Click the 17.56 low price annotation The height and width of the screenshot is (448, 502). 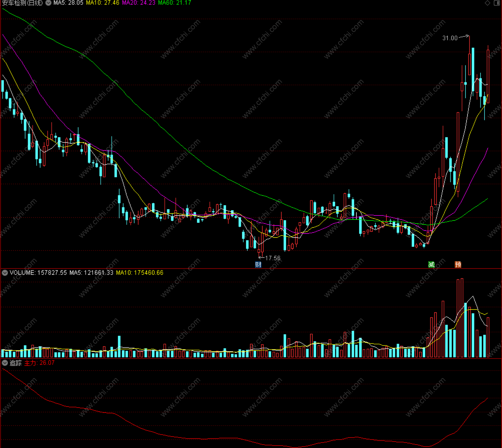(273, 258)
